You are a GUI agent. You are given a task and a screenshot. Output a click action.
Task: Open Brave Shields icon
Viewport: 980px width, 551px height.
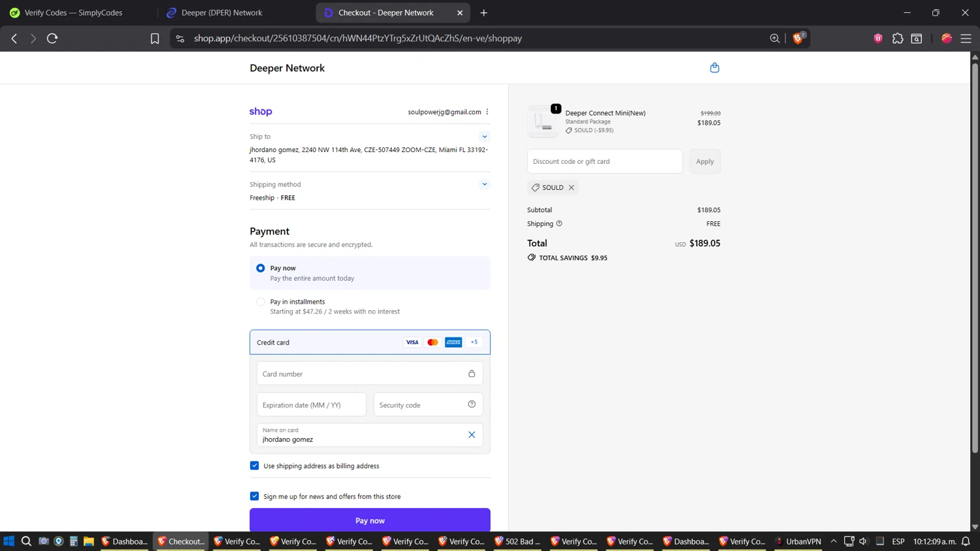(x=798, y=38)
